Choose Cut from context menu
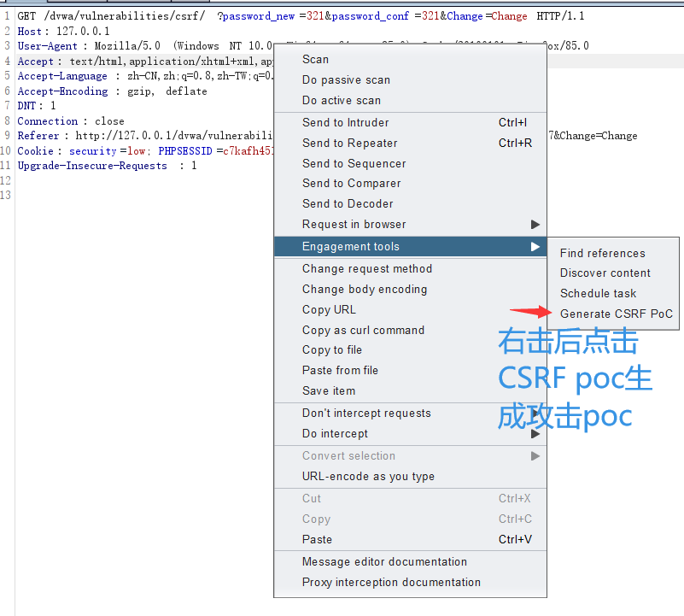This screenshot has height=616, width=684. 410,499
